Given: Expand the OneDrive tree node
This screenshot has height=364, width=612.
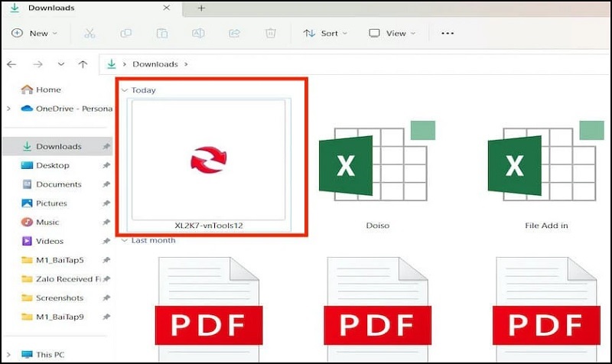Looking at the screenshot, I should click(x=8, y=109).
